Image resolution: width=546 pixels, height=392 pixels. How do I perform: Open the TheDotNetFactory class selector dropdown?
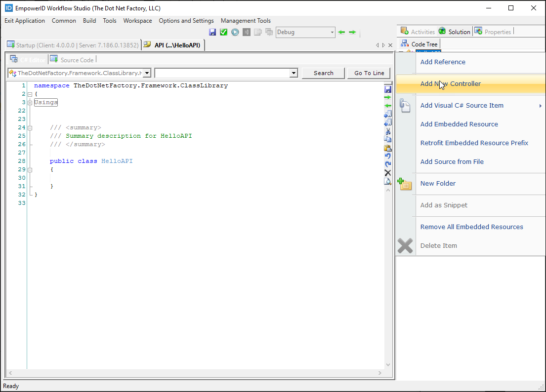pos(147,73)
